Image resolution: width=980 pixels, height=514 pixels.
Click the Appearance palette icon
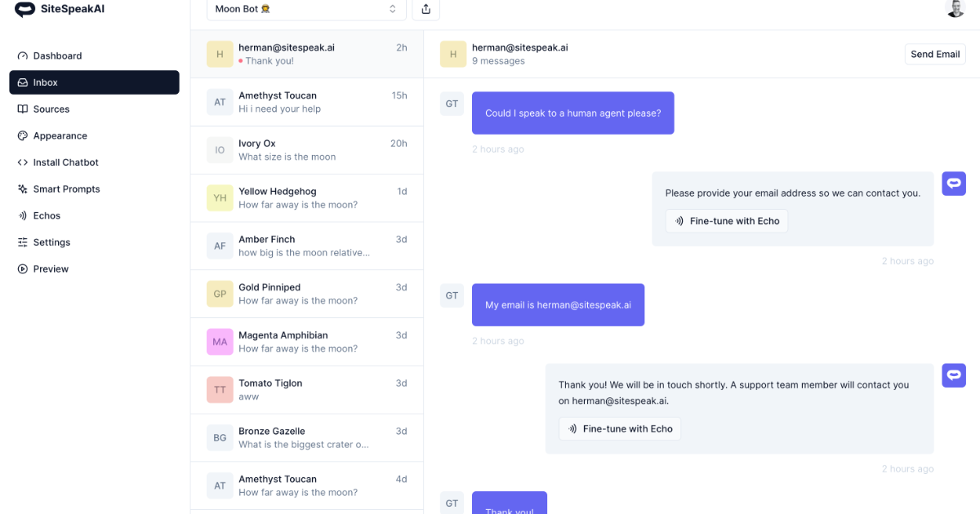pyautogui.click(x=23, y=136)
